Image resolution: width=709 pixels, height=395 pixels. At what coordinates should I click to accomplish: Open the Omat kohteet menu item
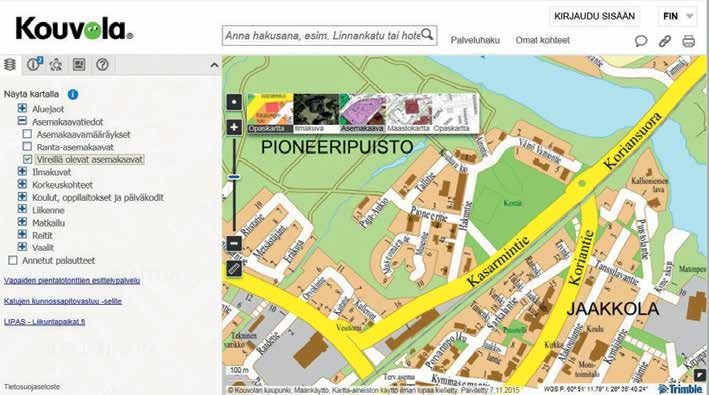pos(543,40)
